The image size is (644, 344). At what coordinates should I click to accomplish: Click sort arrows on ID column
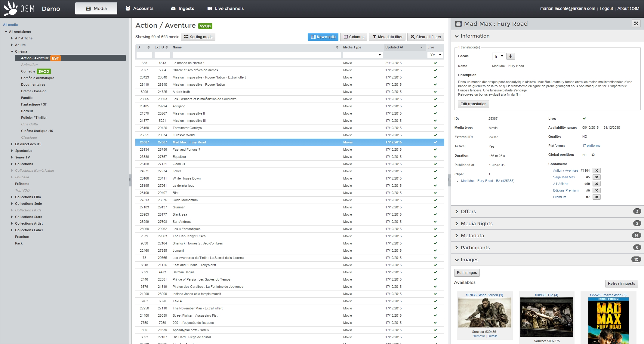(x=148, y=47)
